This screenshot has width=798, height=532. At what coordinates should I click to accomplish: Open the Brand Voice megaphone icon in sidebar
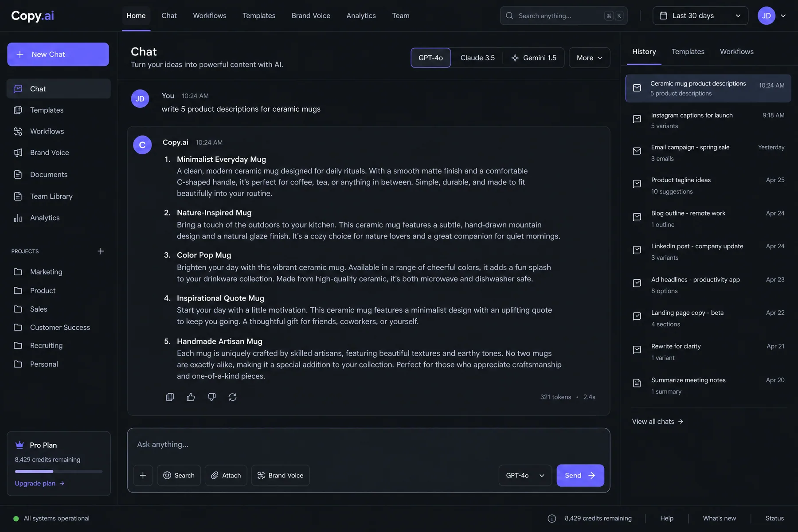click(18, 153)
